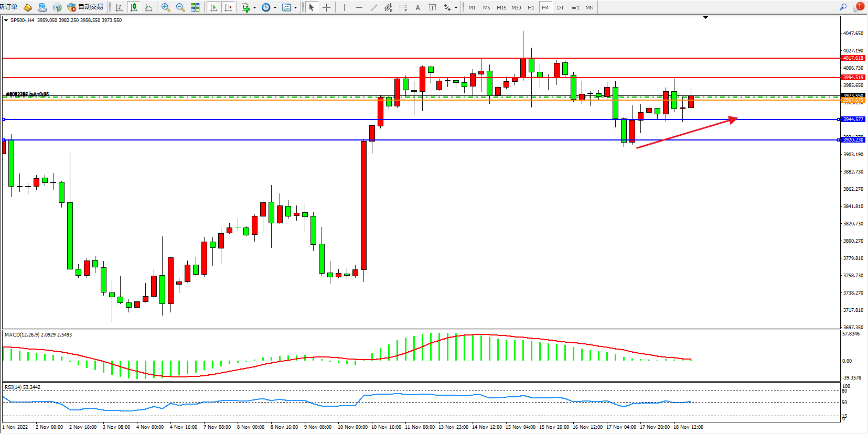The image size is (868, 434).
Task: Switch timeframe to M15
Action: tap(501, 7)
